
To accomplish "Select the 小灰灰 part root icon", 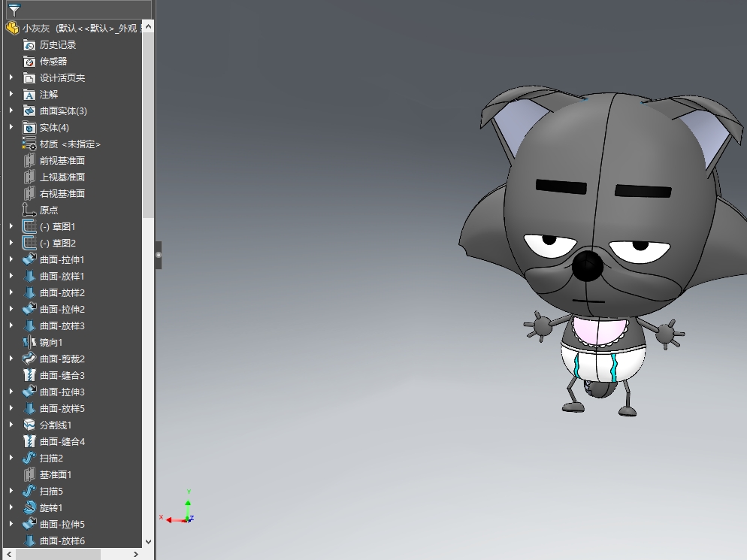I will click(12, 28).
